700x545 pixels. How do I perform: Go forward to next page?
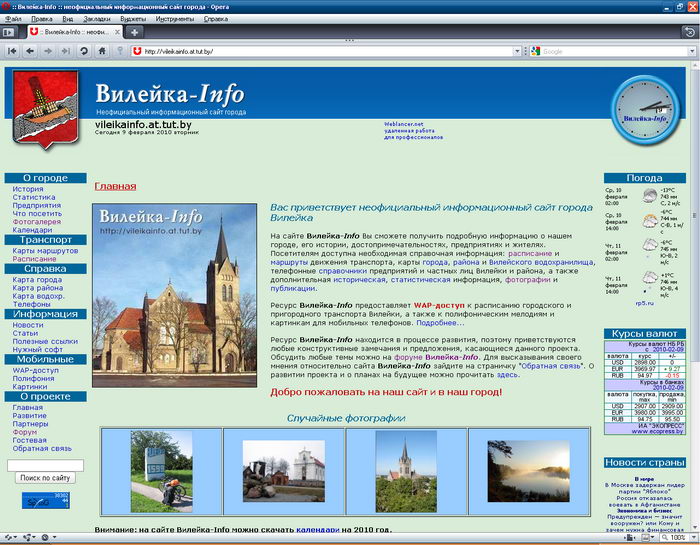(48, 51)
